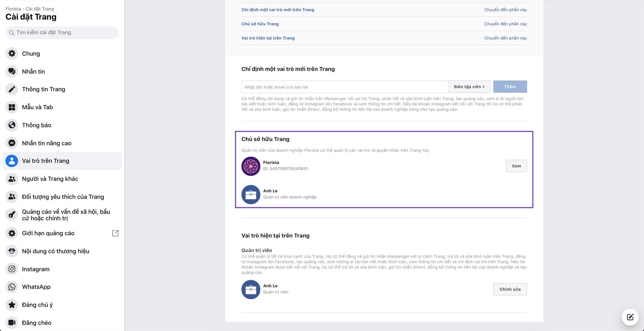
Task: Click the Xem button next to Florista
Action: coord(516,166)
